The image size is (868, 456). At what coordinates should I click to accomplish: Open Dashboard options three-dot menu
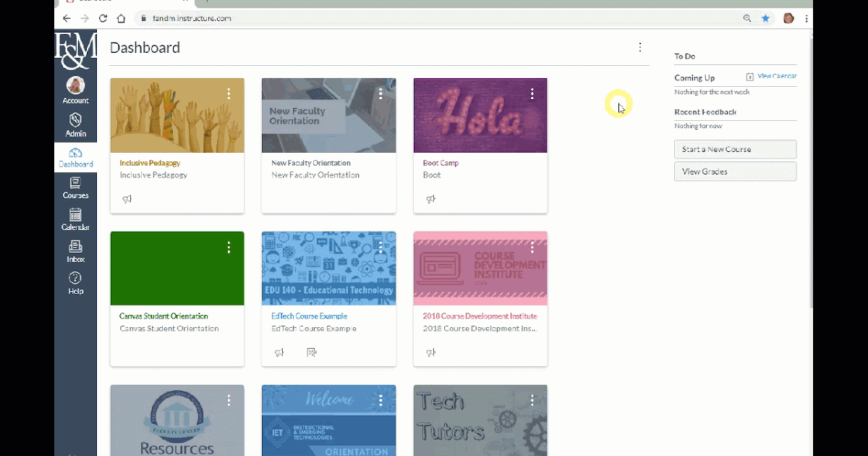[640, 47]
